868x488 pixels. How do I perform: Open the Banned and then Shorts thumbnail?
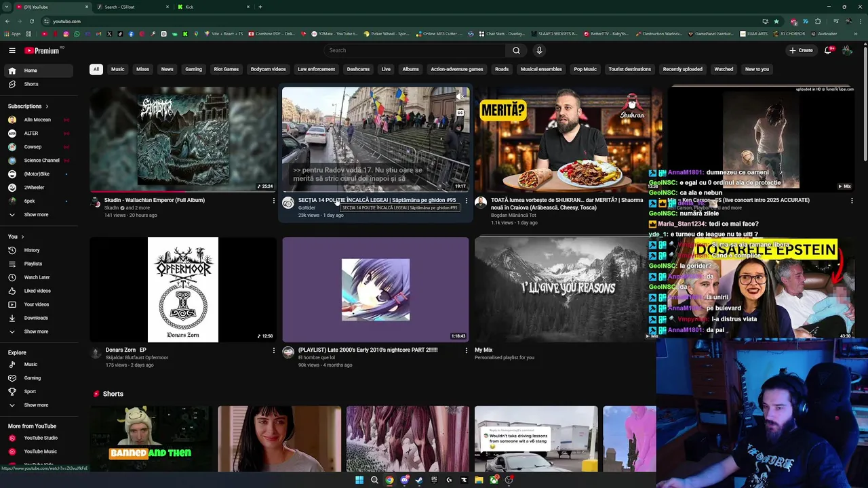pyautogui.click(x=151, y=439)
